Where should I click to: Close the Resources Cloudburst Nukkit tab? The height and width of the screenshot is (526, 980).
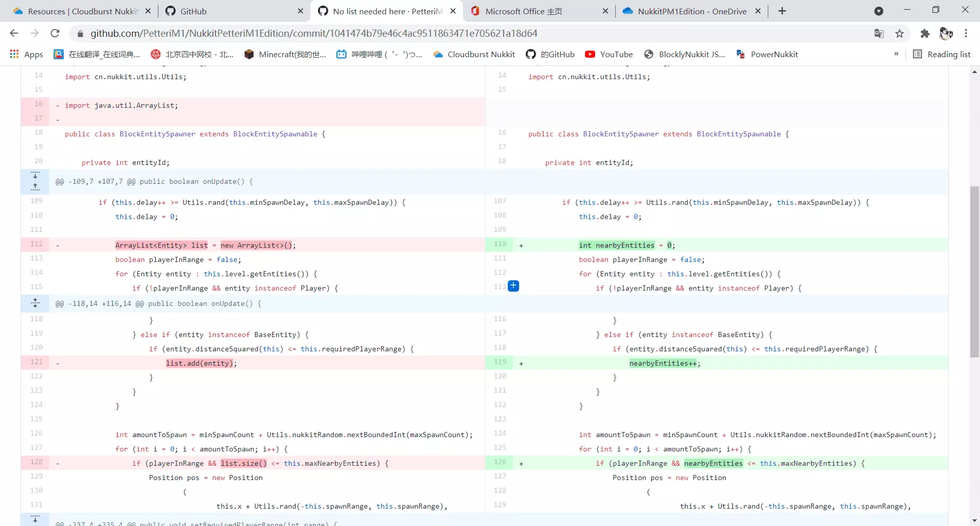(x=148, y=11)
